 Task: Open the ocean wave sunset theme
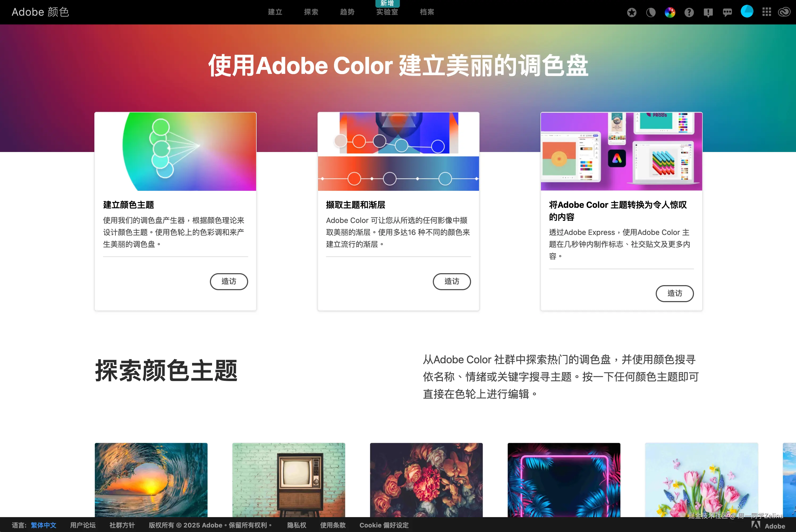(x=151, y=480)
